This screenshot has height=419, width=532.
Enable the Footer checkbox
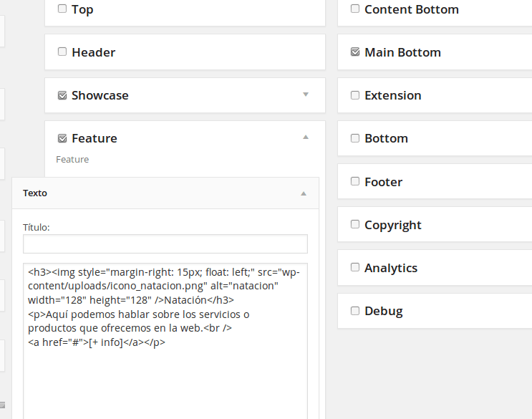tap(355, 181)
